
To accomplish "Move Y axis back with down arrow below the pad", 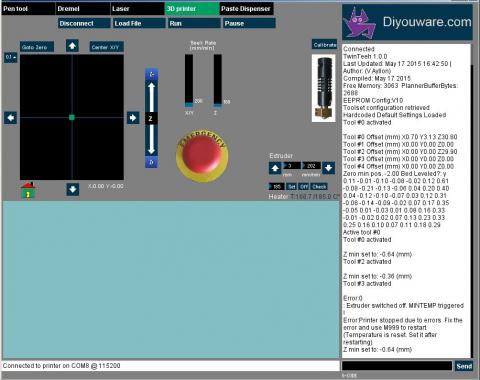I will pyautogui.click(x=73, y=189).
